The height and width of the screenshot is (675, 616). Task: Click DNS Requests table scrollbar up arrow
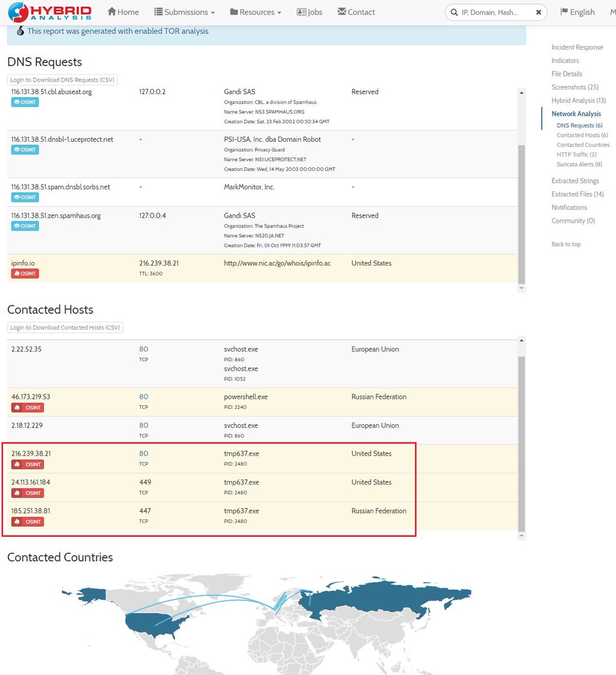(521, 93)
